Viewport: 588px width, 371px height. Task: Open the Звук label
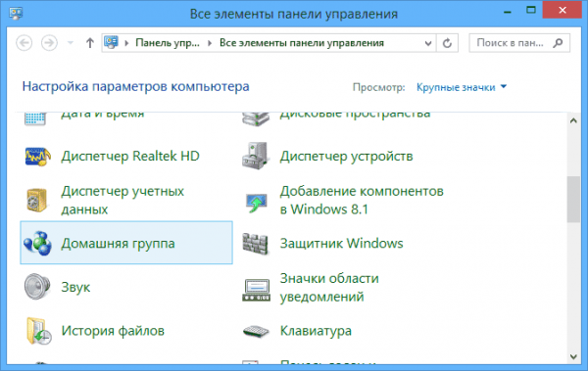click(75, 288)
